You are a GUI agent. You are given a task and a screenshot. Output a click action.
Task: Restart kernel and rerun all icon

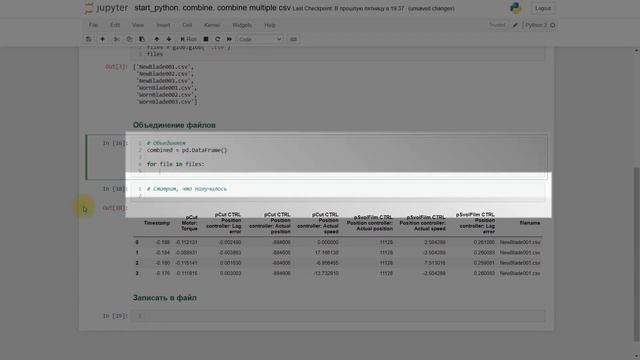click(x=229, y=39)
